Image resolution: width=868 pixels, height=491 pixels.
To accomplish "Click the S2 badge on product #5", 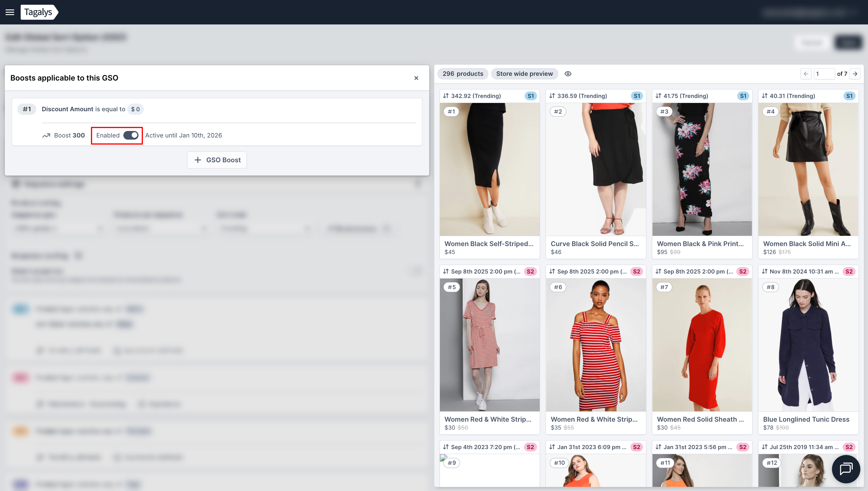I will point(530,271).
